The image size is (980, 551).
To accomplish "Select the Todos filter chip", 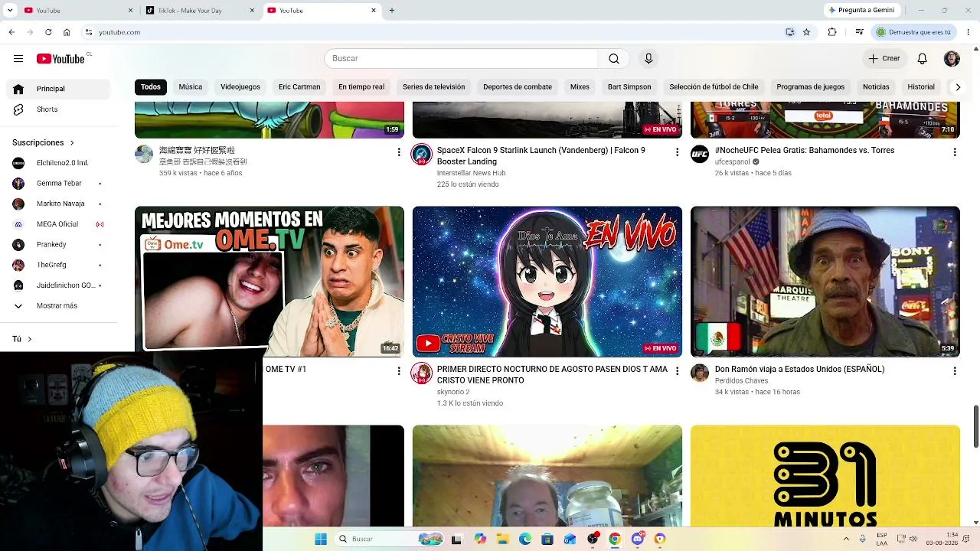I will pyautogui.click(x=151, y=87).
